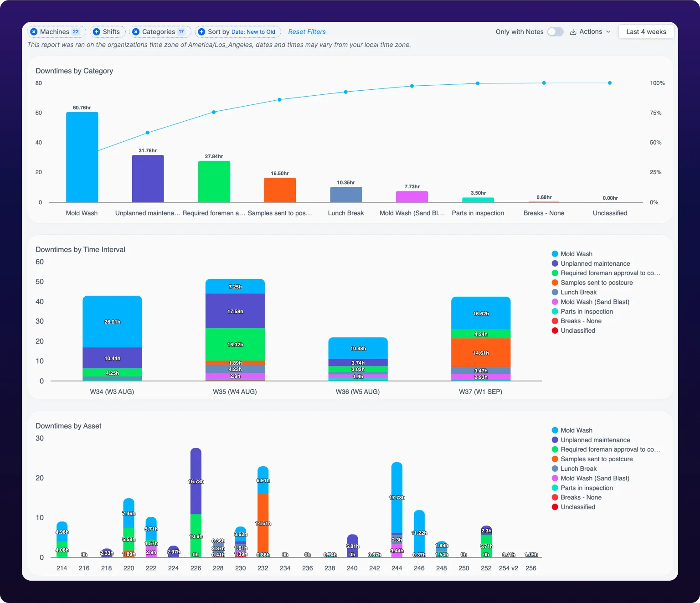Screen dimensions: 700x603
Task: Click the 14.61h orange segment in W37 bar
Action: click(x=481, y=353)
